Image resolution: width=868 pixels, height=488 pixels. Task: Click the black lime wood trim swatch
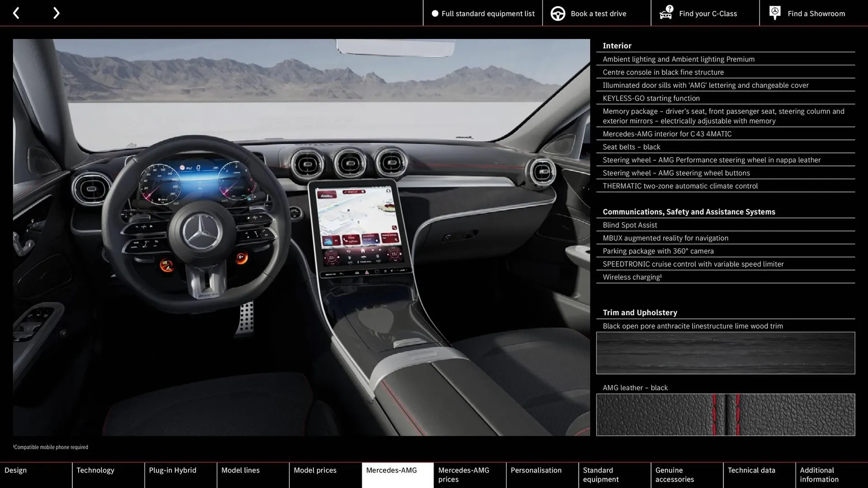click(725, 353)
